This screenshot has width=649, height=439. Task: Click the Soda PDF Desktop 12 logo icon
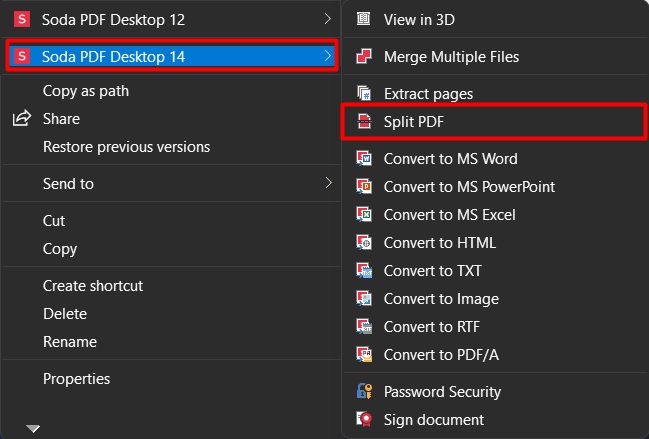(22, 19)
